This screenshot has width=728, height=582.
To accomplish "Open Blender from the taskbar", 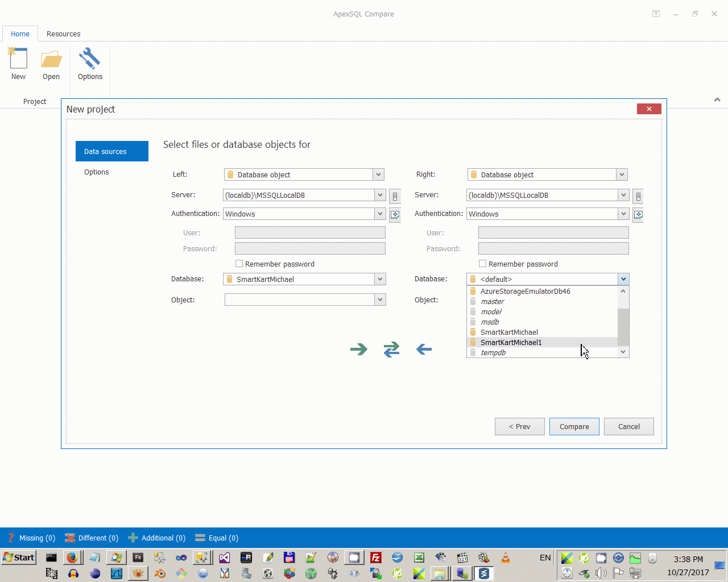I will click(160, 573).
